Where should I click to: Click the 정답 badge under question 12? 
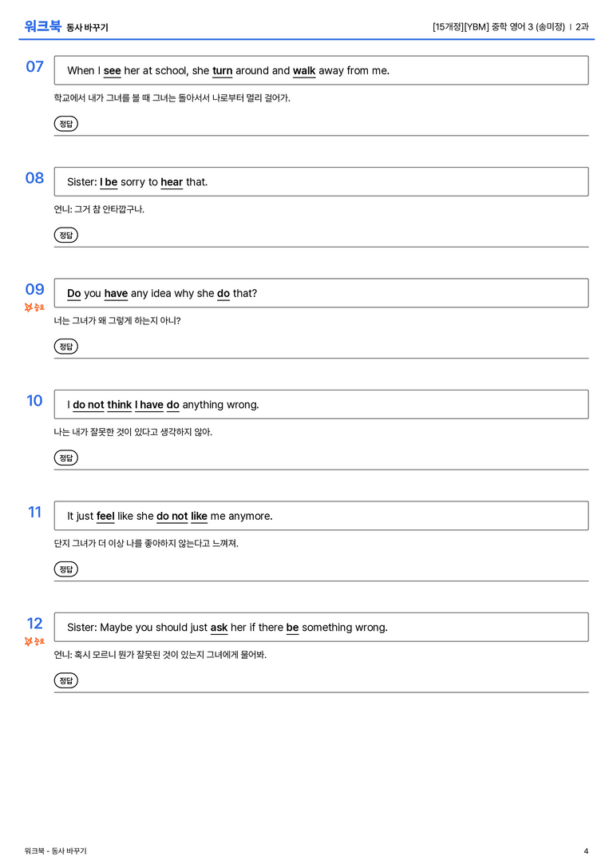(65, 680)
